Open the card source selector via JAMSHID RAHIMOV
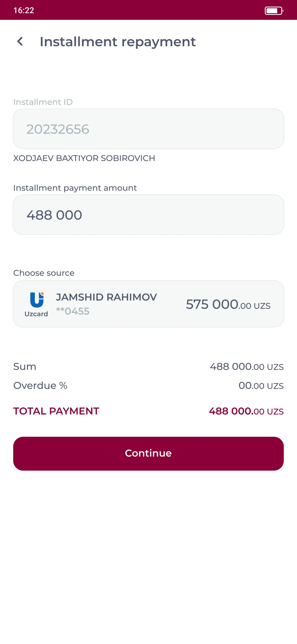Screen dimensions: 297x644 coord(106,297)
